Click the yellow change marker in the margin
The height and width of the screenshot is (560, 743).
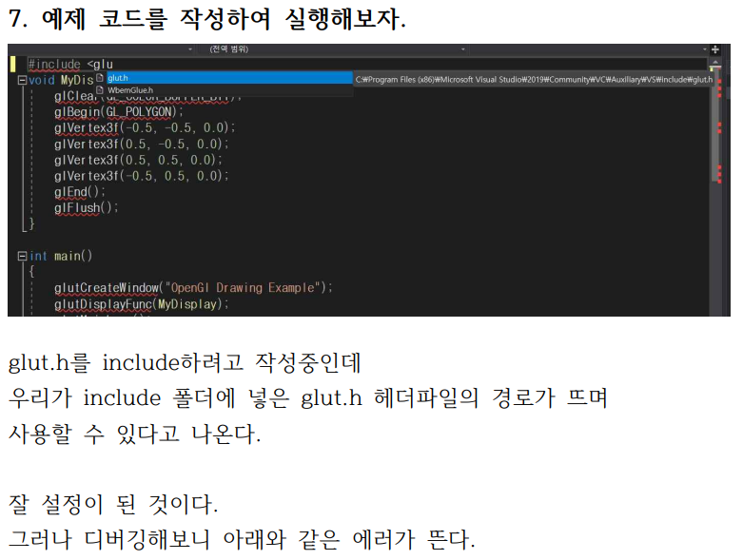click(12, 64)
